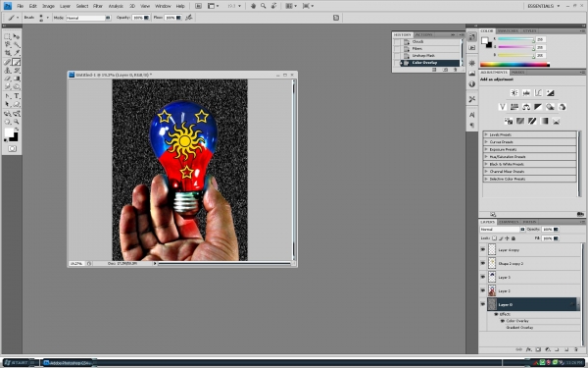Select the Healing Brush tool
The image size is (588, 368).
(x=7, y=62)
